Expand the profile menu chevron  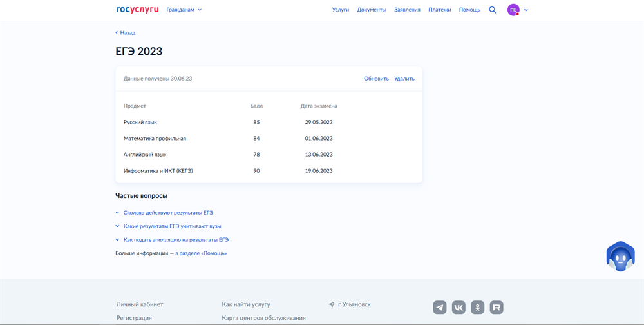[526, 10]
